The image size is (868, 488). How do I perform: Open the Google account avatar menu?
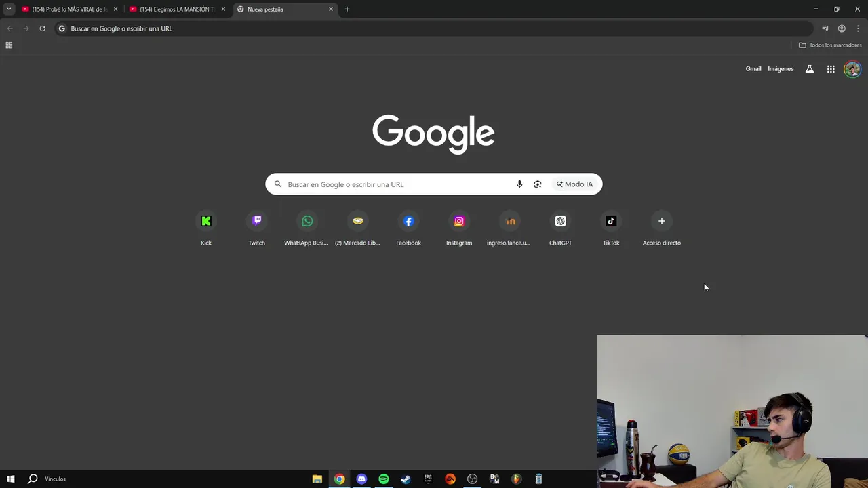pyautogui.click(x=852, y=69)
